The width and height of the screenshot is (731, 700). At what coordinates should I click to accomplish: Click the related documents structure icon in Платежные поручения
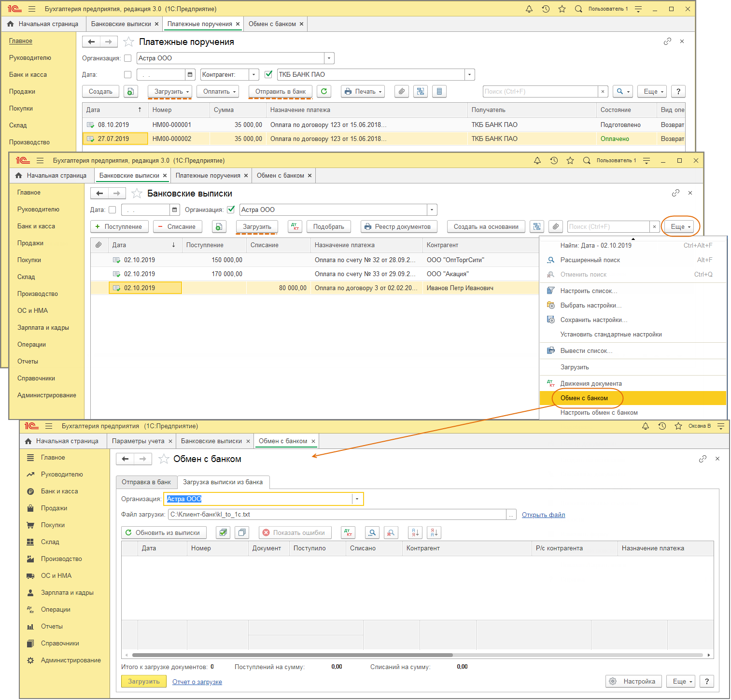421,91
